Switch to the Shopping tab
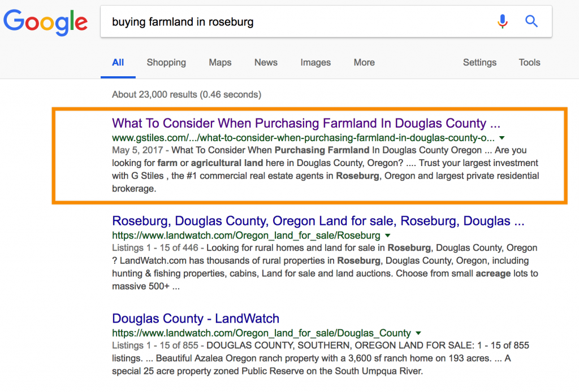 pyautogui.click(x=166, y=63)
